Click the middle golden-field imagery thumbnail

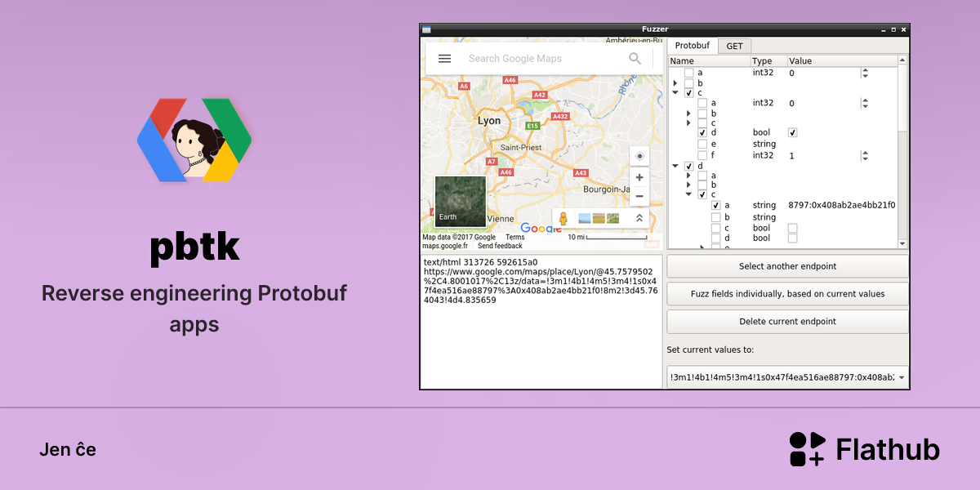(x=599, y=218)
